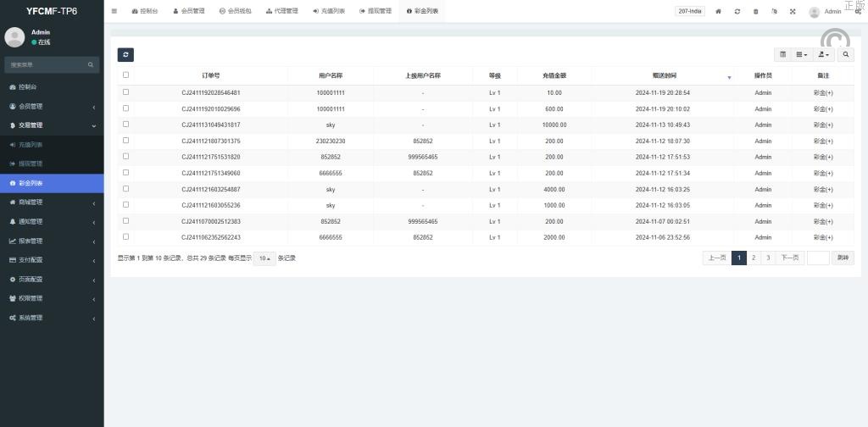This screenshot has height=427, width=868.
Task: Open the 会员管理 top tab
Action: (x=189, y=11)
